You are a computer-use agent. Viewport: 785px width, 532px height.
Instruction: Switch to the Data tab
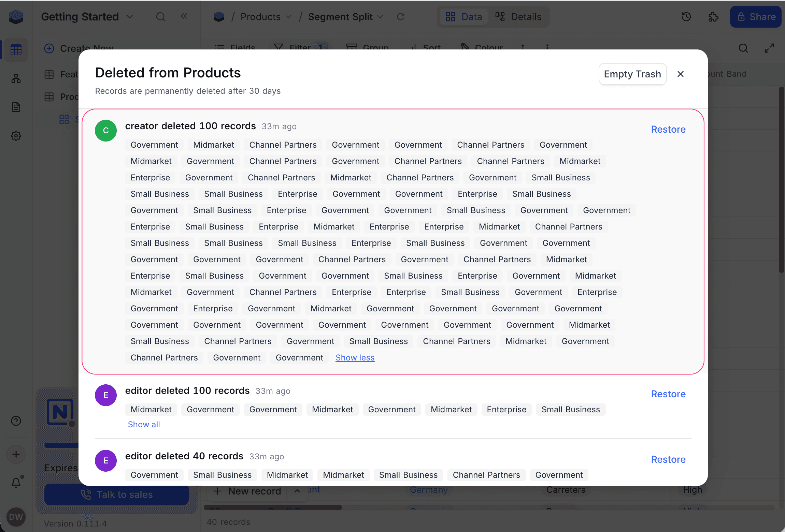[x=464, y=17]
